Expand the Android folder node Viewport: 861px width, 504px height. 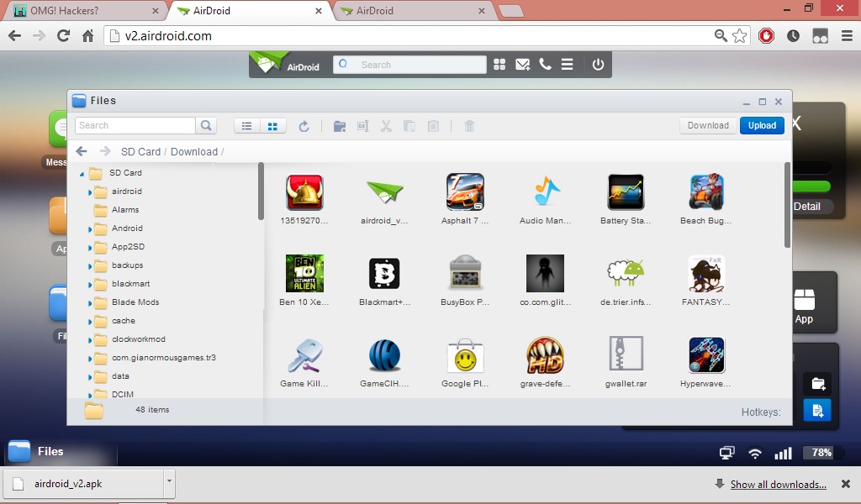90,229
